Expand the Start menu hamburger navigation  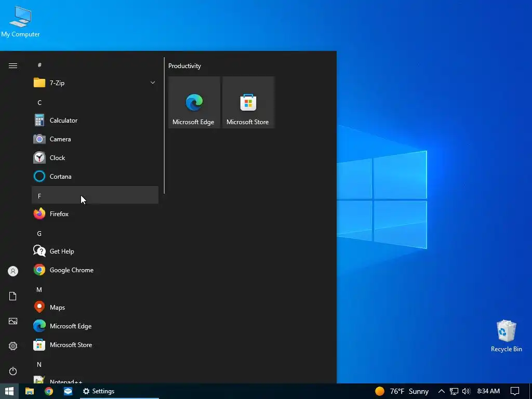[x=13, y=65]
